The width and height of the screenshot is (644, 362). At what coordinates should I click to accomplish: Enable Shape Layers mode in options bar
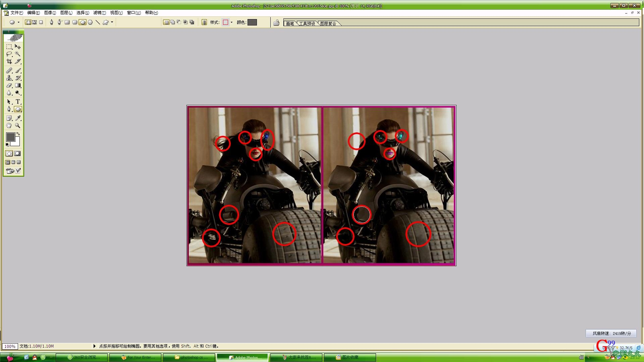28,22
